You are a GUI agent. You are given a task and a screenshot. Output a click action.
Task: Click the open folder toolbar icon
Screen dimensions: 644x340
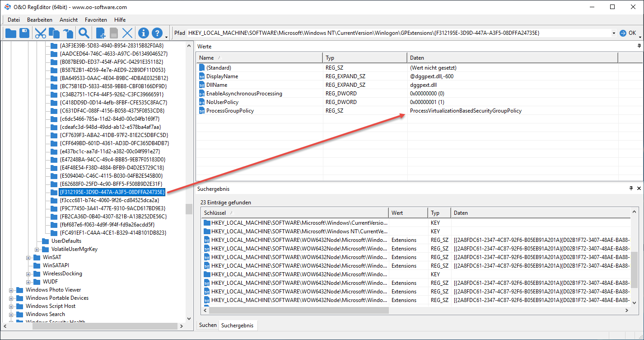pyautogui.click(x=10, y=33)
